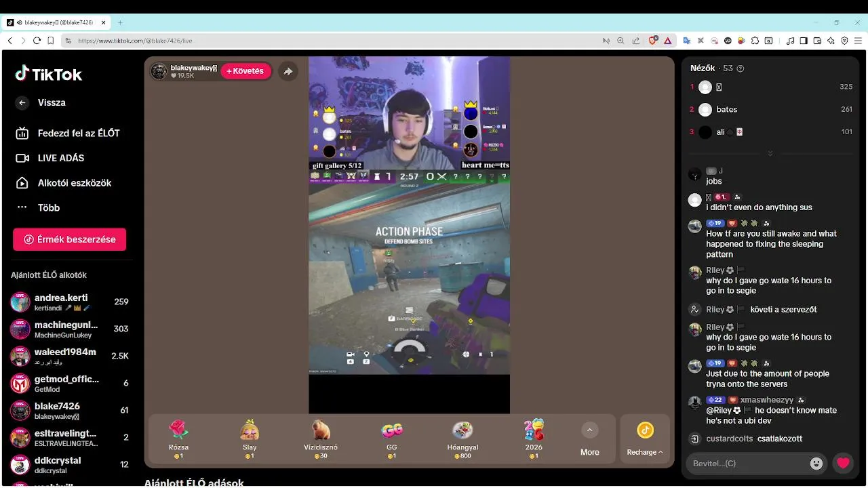
Task: Send the Rózsa gift
Action: (178, 439)
